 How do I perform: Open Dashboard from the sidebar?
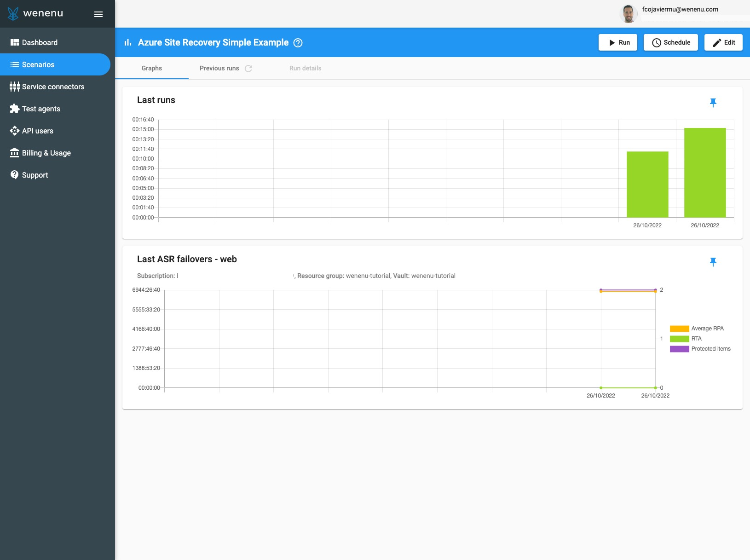55,42
